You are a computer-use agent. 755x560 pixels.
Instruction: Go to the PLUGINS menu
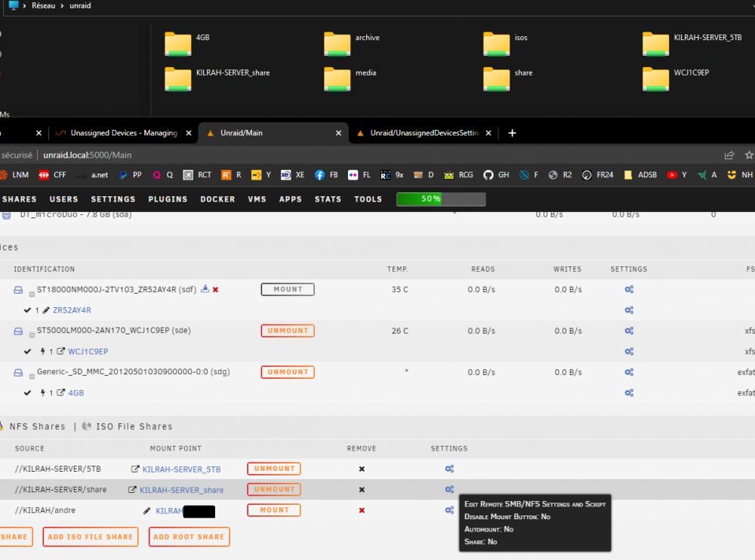(168, 199)
